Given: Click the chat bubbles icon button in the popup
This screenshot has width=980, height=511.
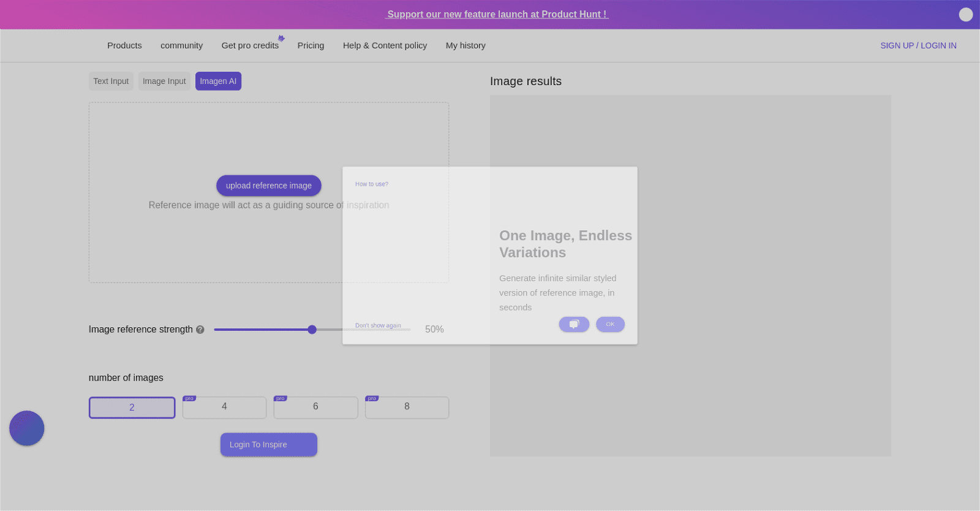Looking at the screenshot, I should pos(574,324).
